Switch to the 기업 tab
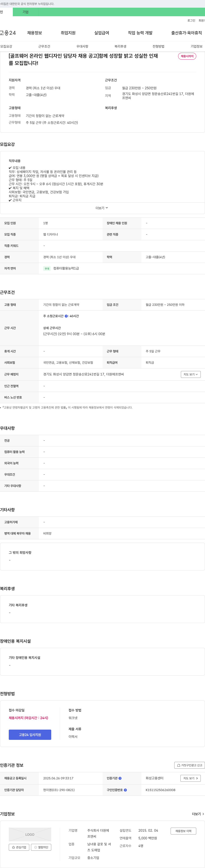Image resolution: width=205 pixels, height=868 pixels. (x=26, y=12)
